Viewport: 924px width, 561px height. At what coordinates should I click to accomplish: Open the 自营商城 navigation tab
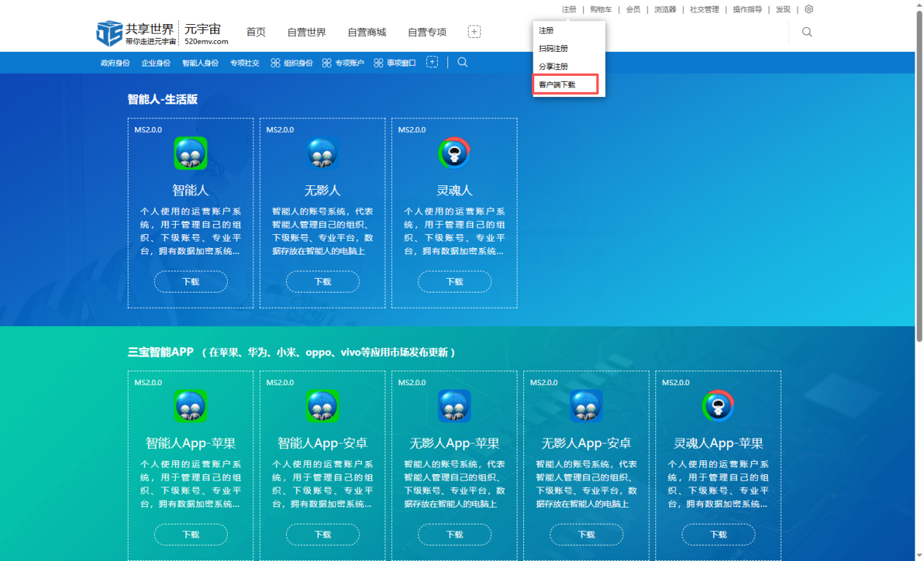(366, 32)
